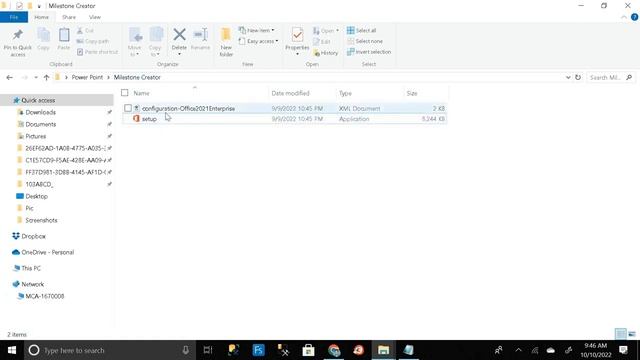The image size is (640, 360).
Task: Open the New item dropdown
Action: (257, 30)
